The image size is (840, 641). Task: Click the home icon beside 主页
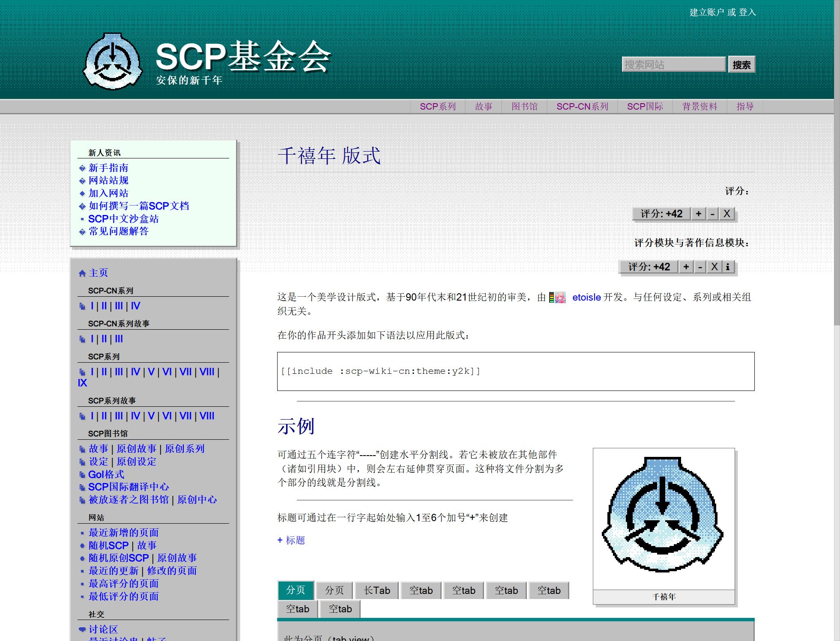(82, 273)
